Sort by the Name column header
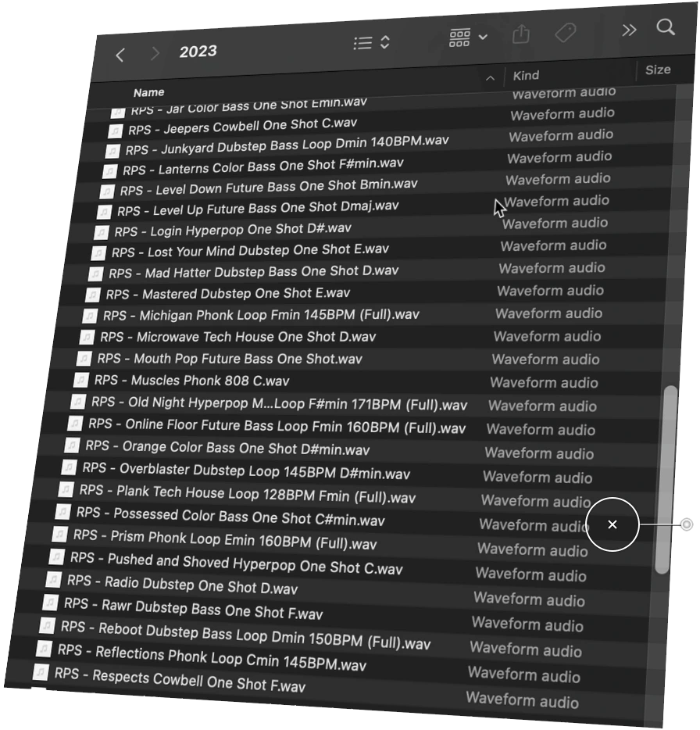This screenshot has height=730, width=700. (148, 92)
